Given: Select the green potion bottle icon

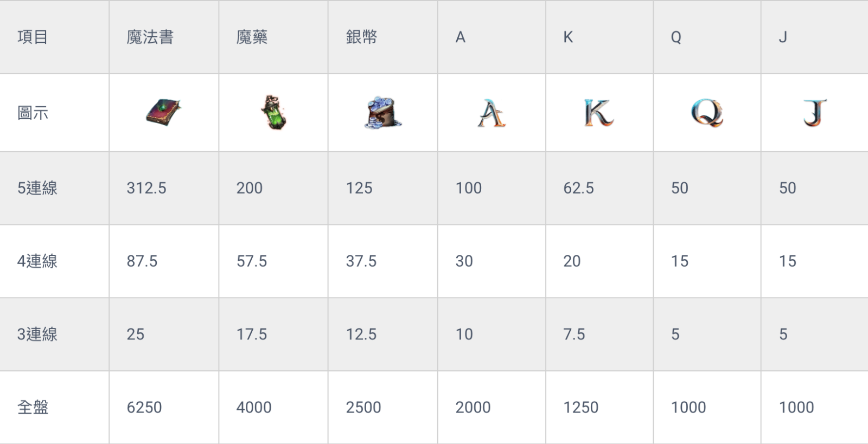Looking at the screenshot, I should pyautogui.click(x=274, y=113).
